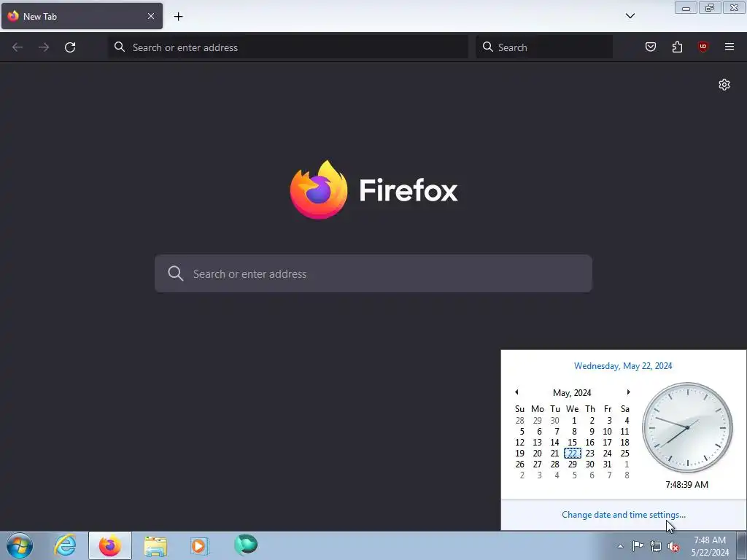747x560 pixels.
Task: Select day 10 in the calendar
Action: [x=607, y=432]
